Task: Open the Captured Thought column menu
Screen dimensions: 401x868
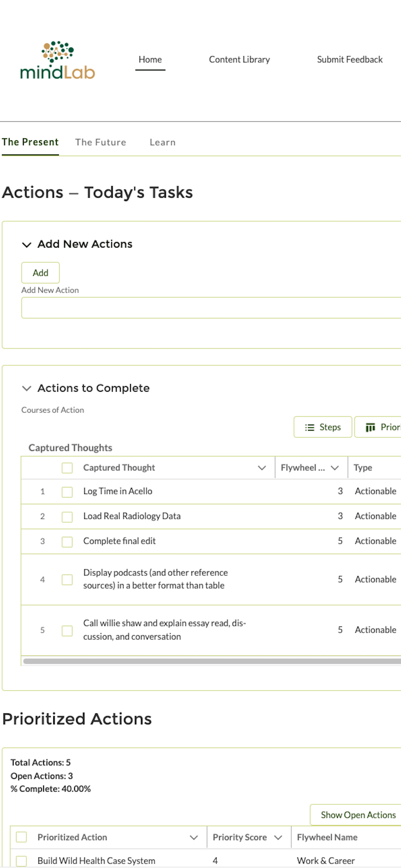Action: tap(262, 468)
